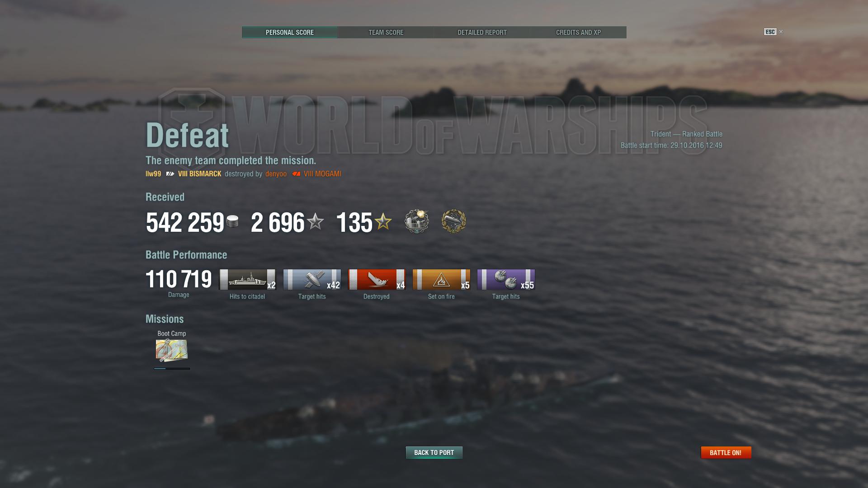Switch to the Detailed Report tab
Image resolution: width=868 pixels, height=488 pixels.
(x=482, y=33)
